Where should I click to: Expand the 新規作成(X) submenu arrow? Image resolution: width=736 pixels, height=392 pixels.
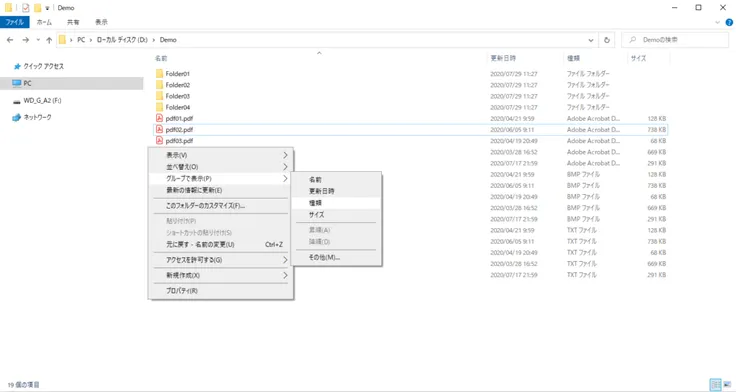coord(285,275)
